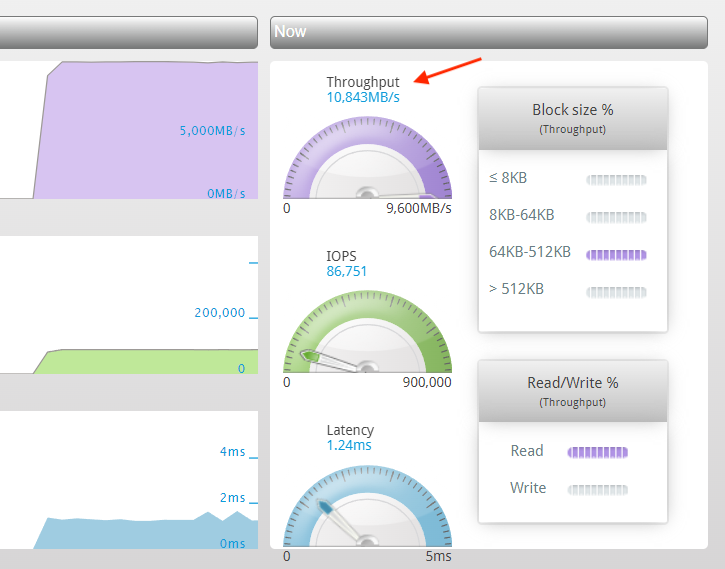Click the Block size % panel header
This screenshot has width=725, height=569.
coord(573,118)
